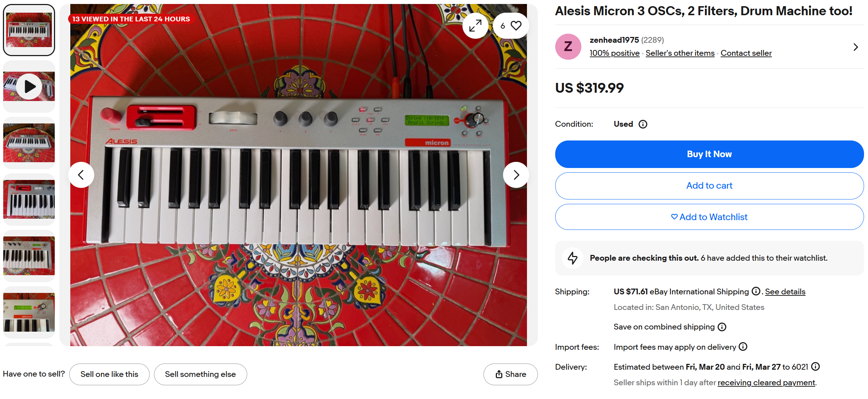This screenshot has width=868, height=399.
Task: Show eBay International Shipping info tooltip
Action: 756,291
